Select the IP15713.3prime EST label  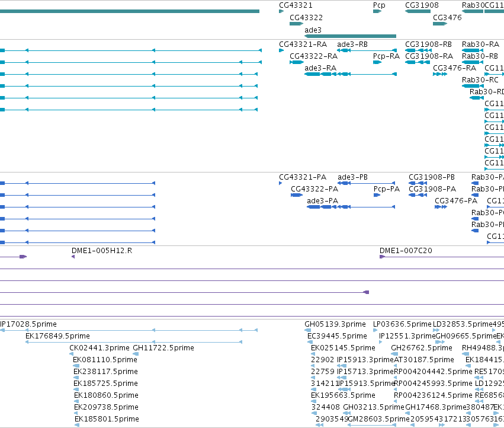pyautogui.click(x=365, y=372)
